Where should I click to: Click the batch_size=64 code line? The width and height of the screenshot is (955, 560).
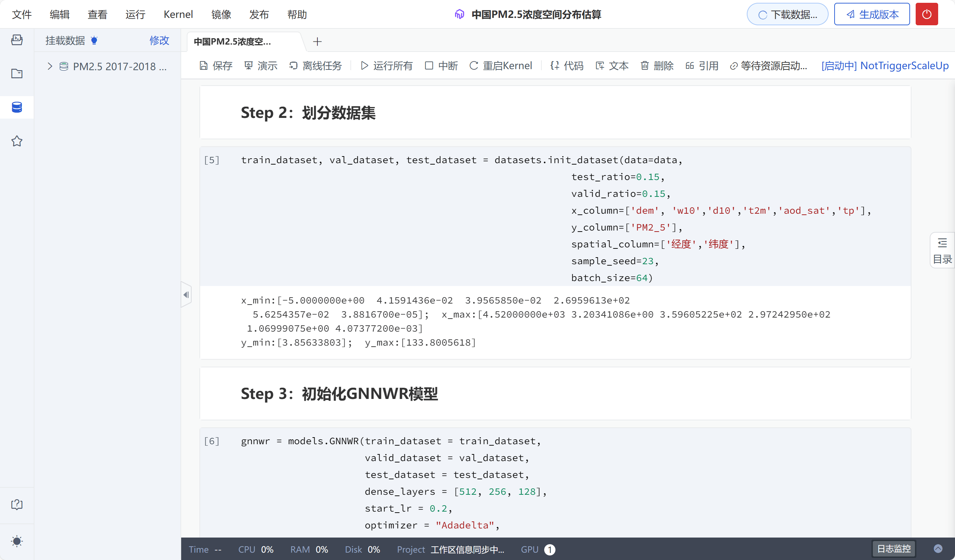pyautogui.click(x=612, y=278)
